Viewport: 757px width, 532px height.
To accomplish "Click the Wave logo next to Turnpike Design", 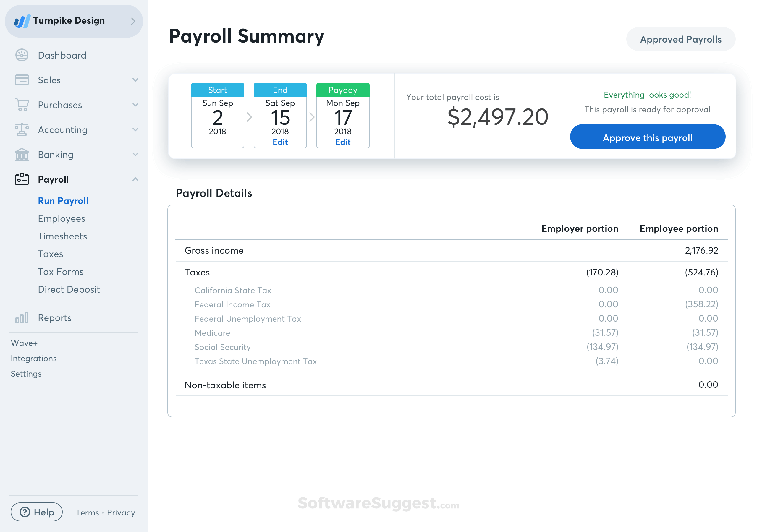I will coord(22,21).
